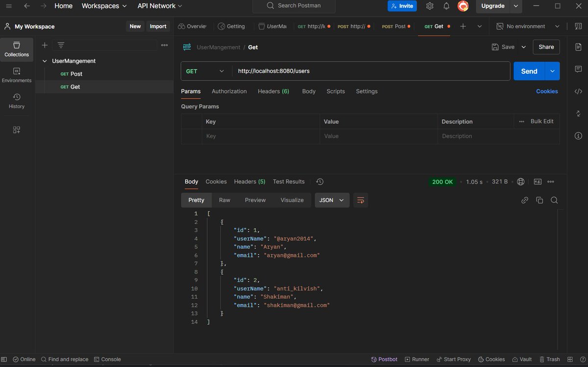Open the Send button dropdown arrow
This screenshot has height=367, width=588.
click(552, 71)
